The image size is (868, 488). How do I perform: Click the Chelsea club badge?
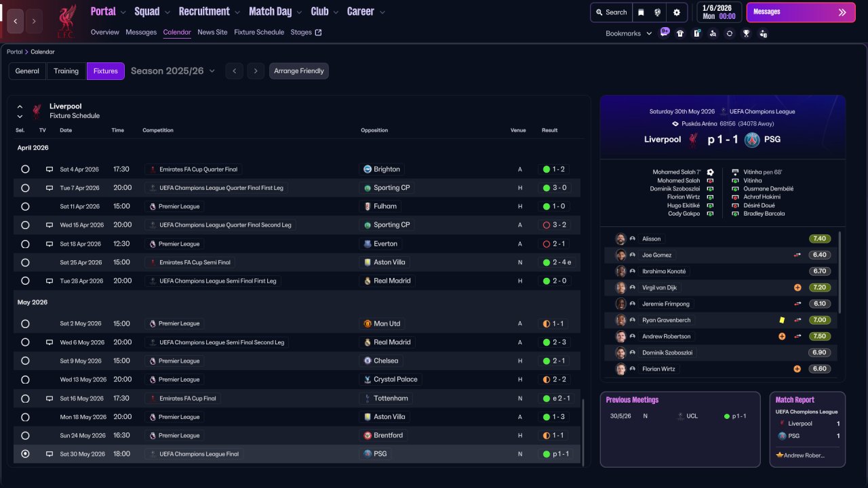(368, 361)
